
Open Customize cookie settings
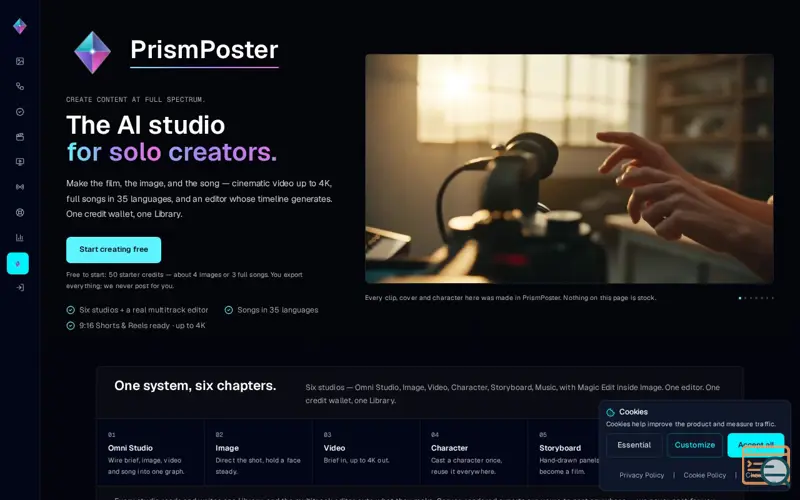694,445
